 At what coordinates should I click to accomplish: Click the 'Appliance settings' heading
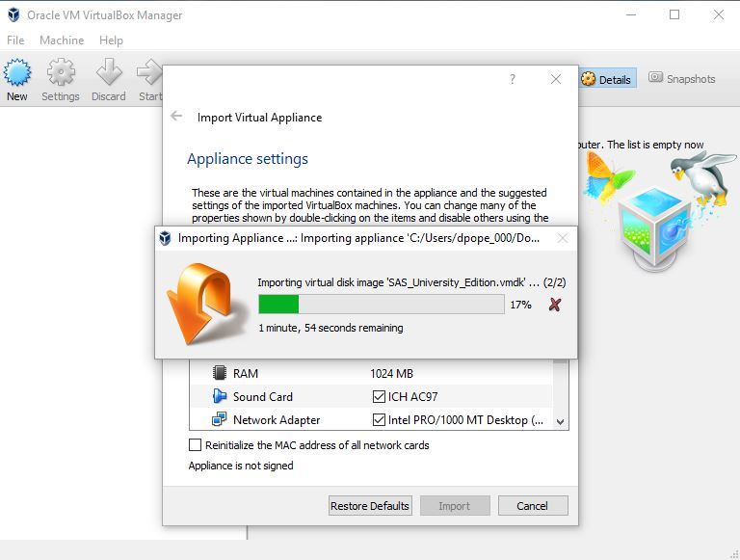(248, 159)
